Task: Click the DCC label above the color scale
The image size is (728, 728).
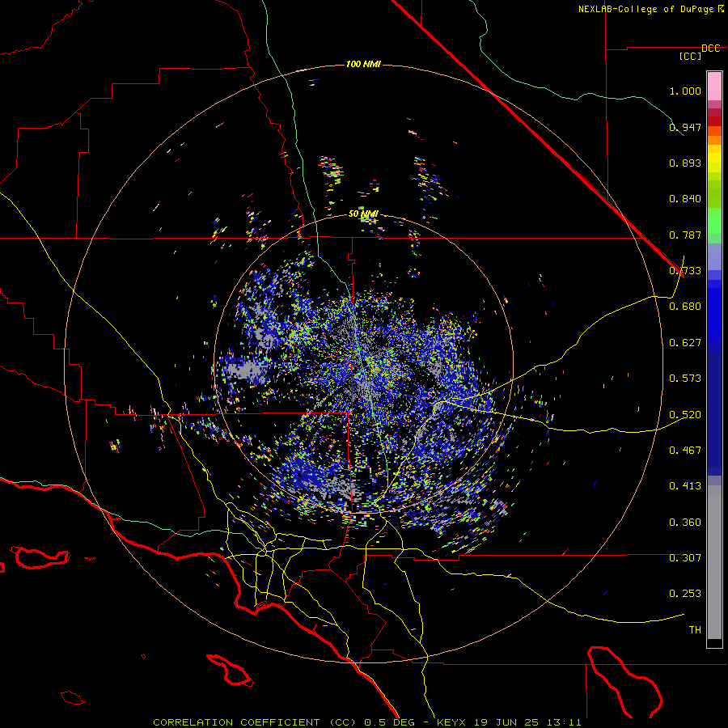Action: pyautogui.click(x=711, y=49)
